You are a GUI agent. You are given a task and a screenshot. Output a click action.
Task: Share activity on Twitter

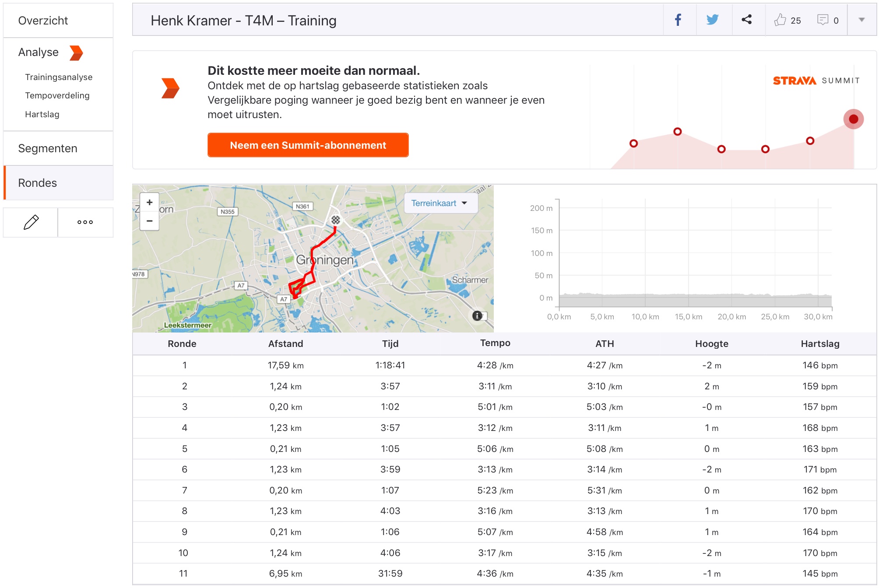713,20
